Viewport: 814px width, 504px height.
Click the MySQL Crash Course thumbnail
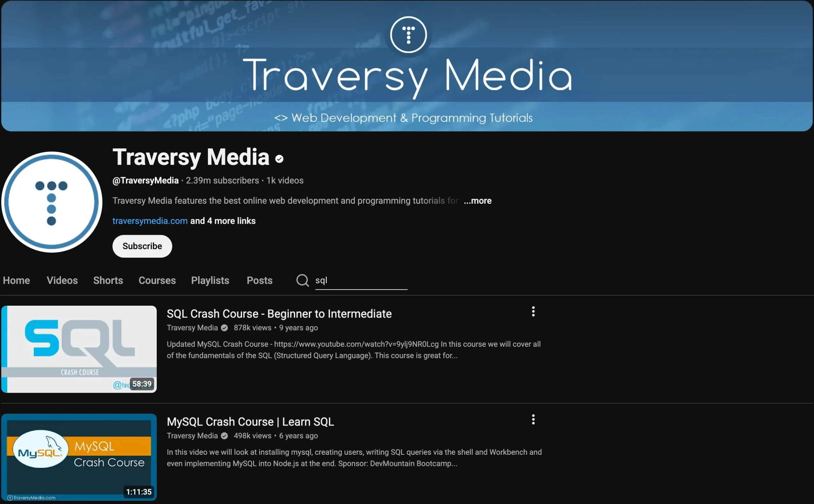click(x=79, y=457)
